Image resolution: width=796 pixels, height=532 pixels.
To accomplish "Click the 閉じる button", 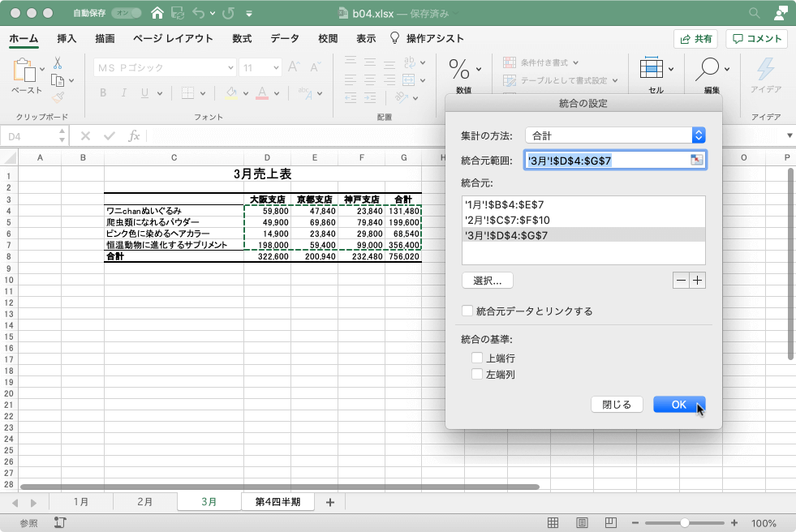I will 617,404.
